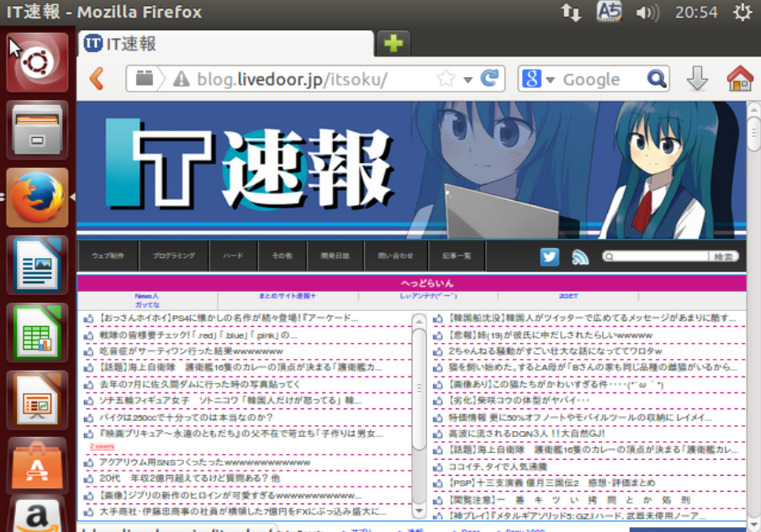Screen dimensions: 761x532
Task: Open the Firefox downloads arrow
Action: tap(697, 78)
